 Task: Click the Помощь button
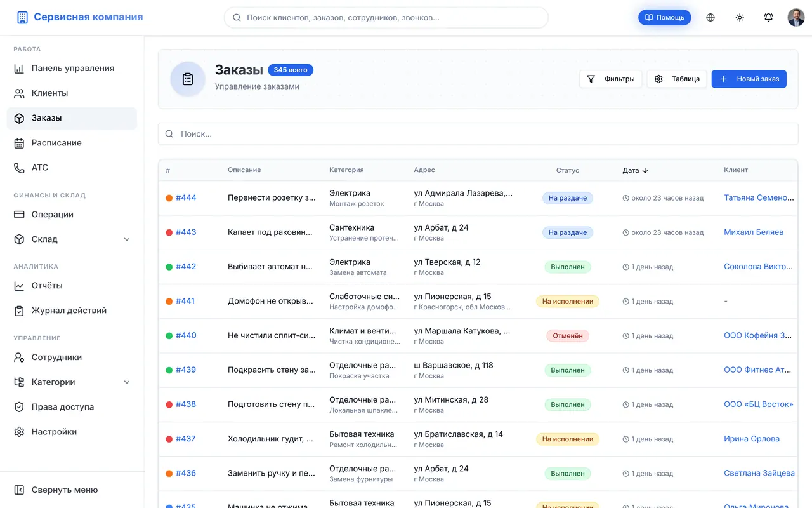pyautogui.click(x=665, y=18)
